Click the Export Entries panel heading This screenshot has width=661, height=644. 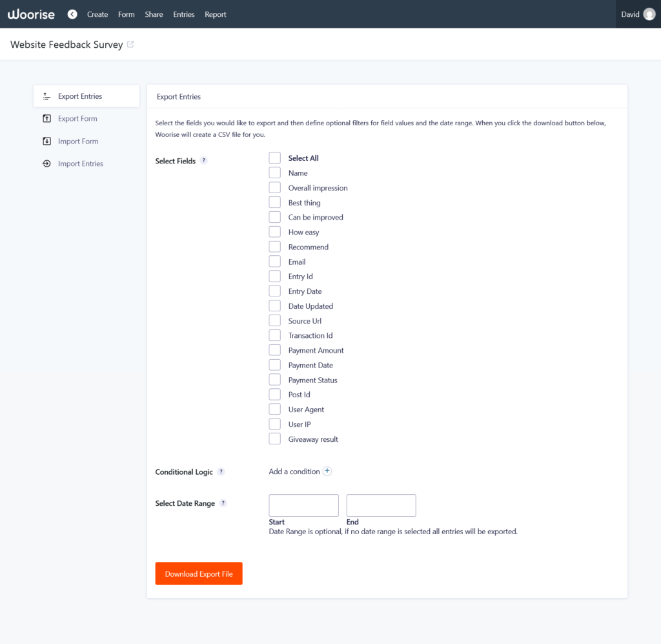(179, 97)
